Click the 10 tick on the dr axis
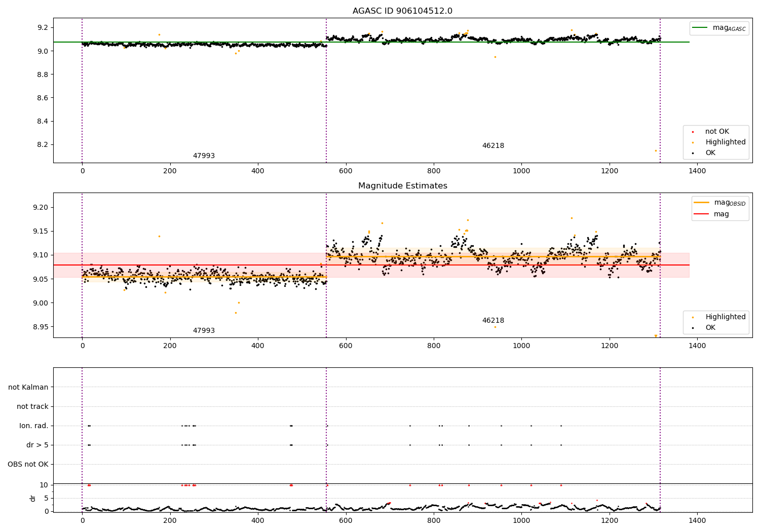 point(44,485)
